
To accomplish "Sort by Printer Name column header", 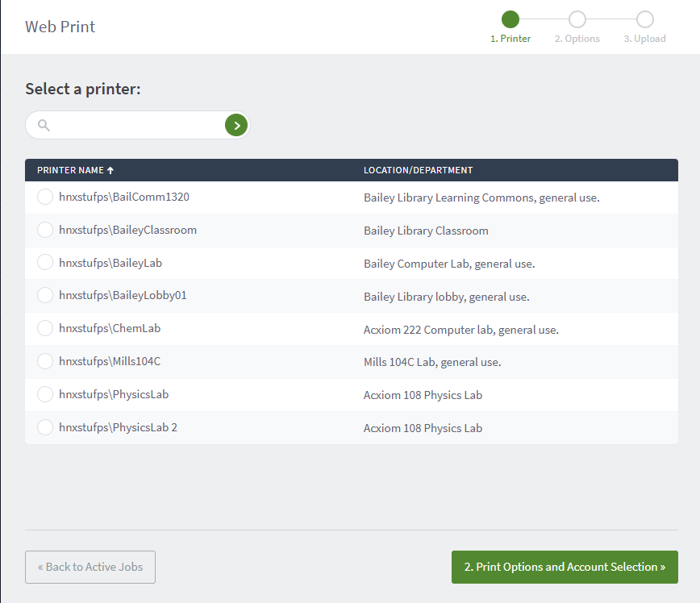I will [x=70, y=170].
